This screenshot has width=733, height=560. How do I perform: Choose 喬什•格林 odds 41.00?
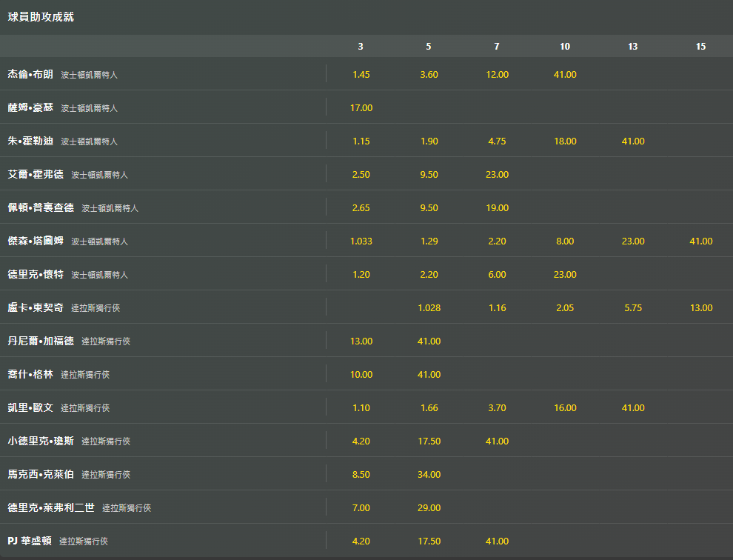pyautogui.click(x=429, y=374)
